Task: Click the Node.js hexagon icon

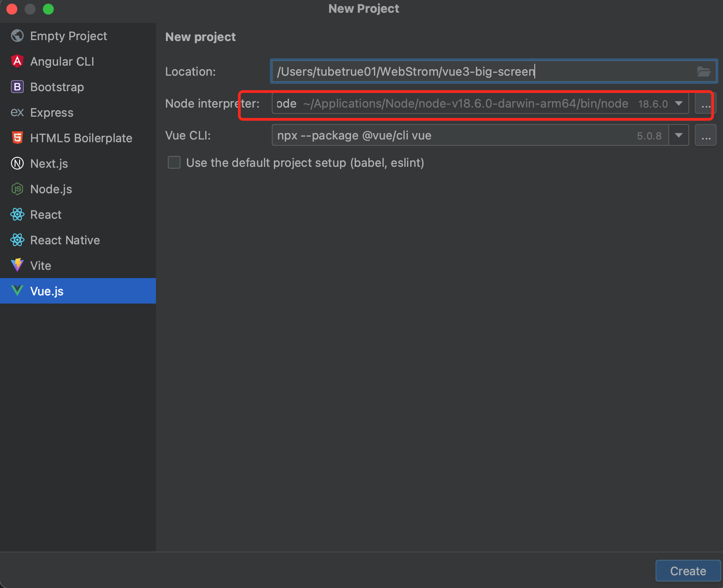Action: [17, 189]
